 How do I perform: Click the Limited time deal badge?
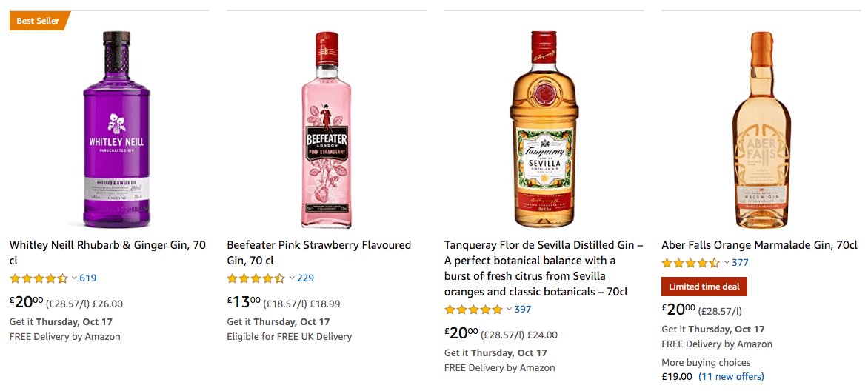704,287
